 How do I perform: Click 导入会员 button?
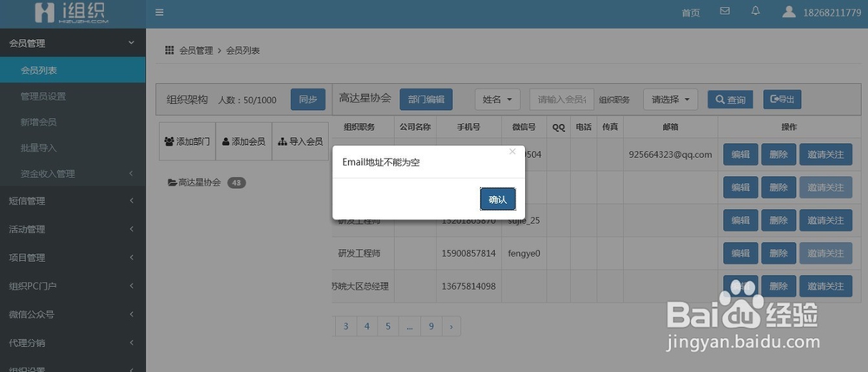300,141
